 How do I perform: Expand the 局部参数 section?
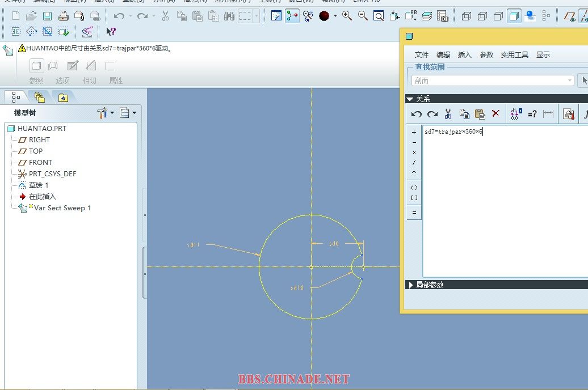coord(410,285)
